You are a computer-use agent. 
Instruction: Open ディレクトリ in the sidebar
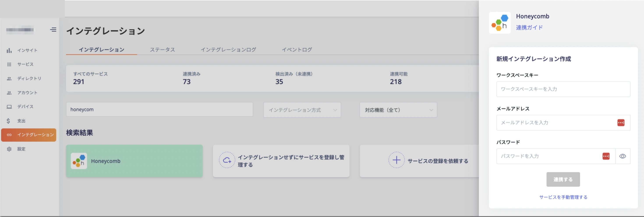pos(29,79)
